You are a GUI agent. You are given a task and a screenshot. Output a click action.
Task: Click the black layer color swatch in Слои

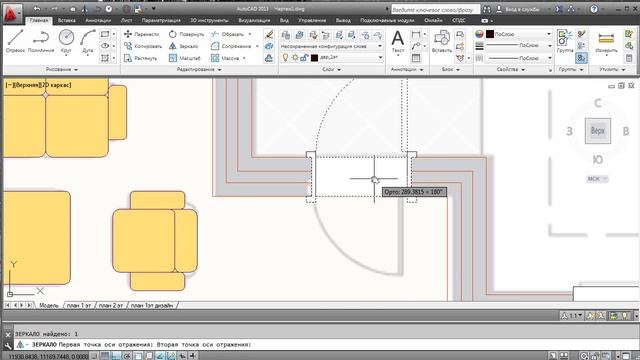tap(314, 58)
